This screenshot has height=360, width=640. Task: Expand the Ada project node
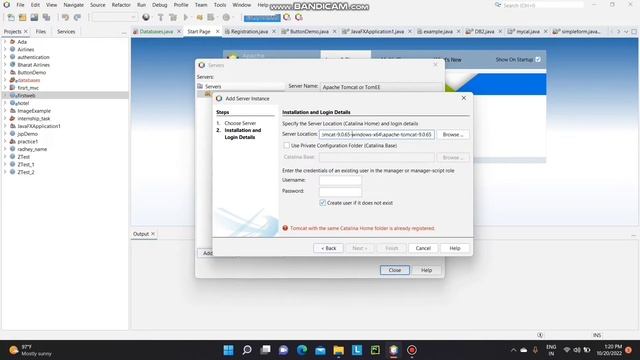click(x=5, y=42)
